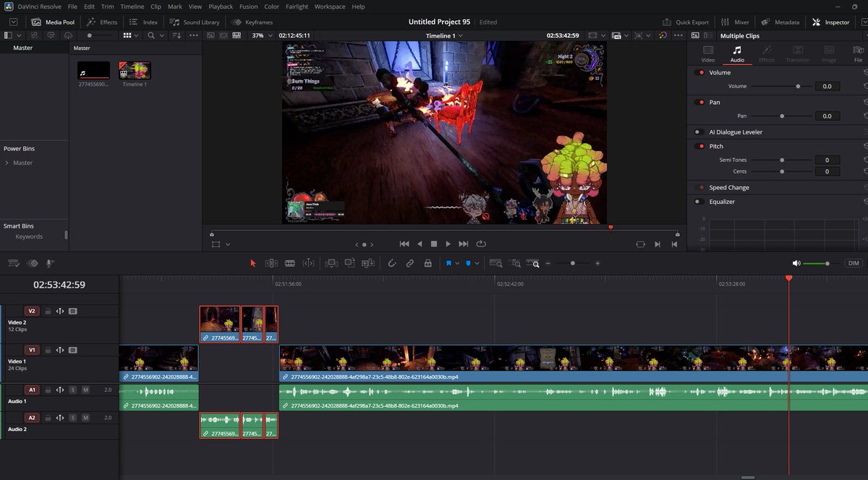The width and height of the screenshot is (868, 480).
Task: Click the timeline zoom-in plus button
Action: pos(597,264)
